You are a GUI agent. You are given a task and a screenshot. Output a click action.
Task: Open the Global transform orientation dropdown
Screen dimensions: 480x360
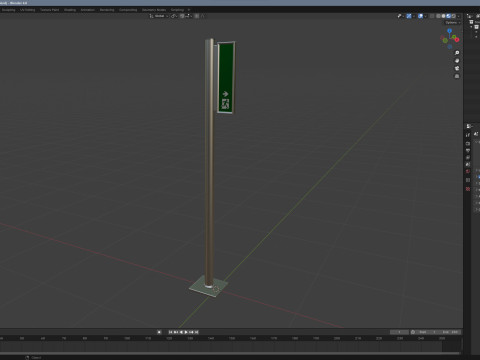click(159, 16)
